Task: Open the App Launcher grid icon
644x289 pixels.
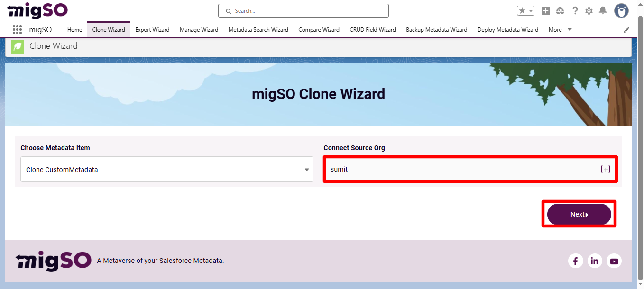Action: pyautogui.click(x=17, y=29)
